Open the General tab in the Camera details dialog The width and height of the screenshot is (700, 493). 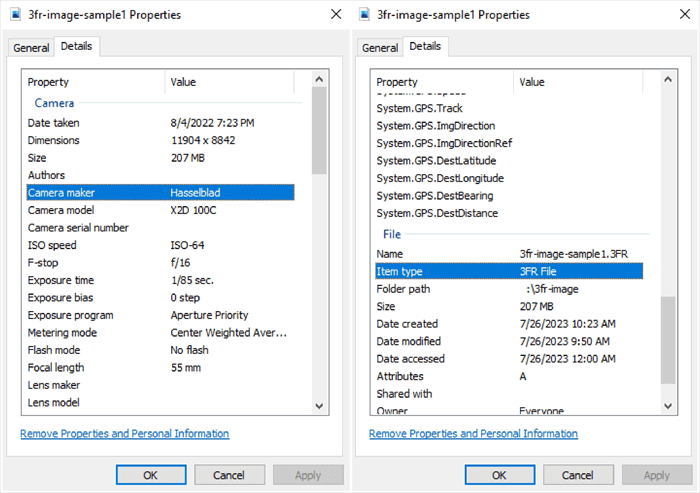(x=31, y=47)
